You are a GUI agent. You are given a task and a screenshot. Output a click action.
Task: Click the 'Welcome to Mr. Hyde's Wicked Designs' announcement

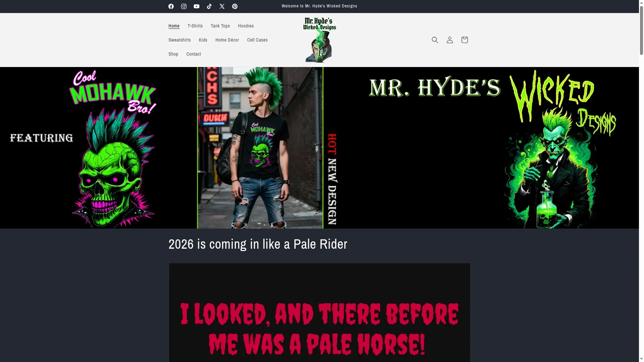(319, 6)
